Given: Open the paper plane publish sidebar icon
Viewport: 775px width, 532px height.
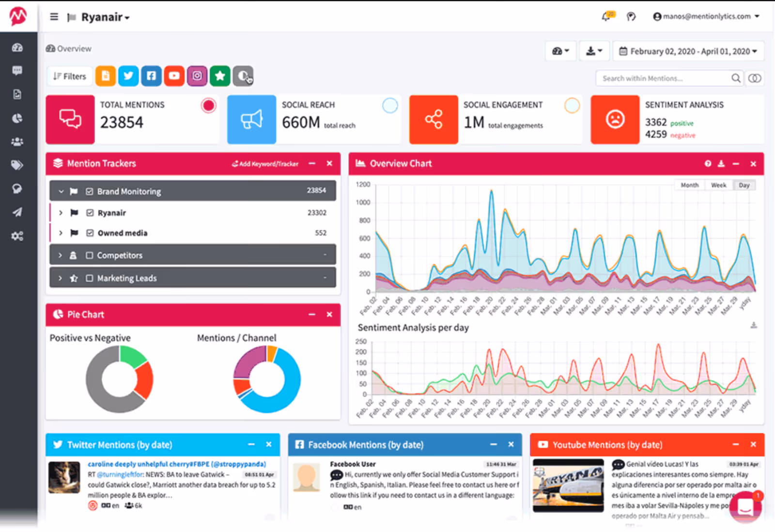Looking at the screenshot, I should point(17,212).
